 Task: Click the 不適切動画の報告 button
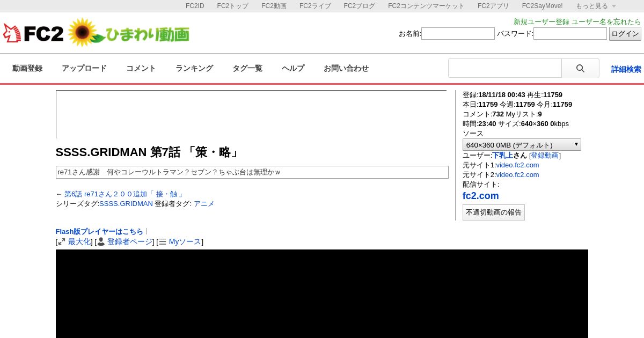pyautogui.click(x=494, y=212)
